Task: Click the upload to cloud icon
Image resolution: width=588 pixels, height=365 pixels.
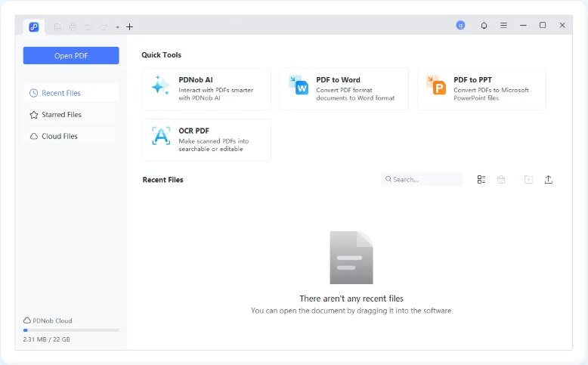Action: (x=548, y=180)
